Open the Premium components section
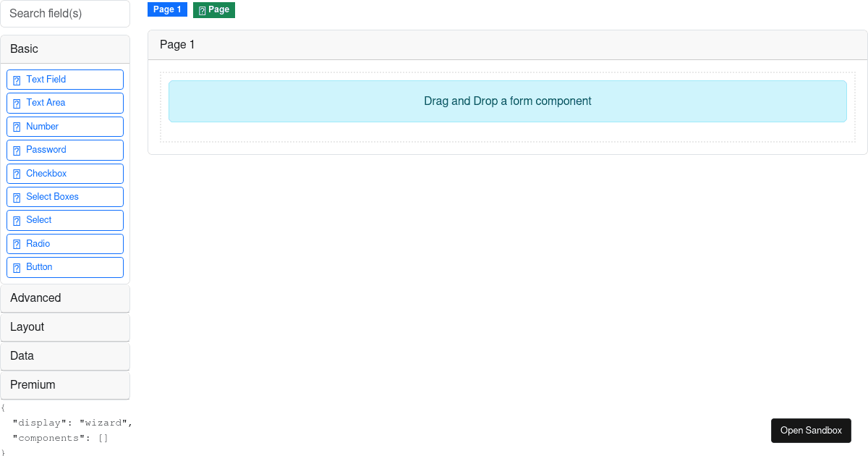868x456 pixels. point(65,384)
